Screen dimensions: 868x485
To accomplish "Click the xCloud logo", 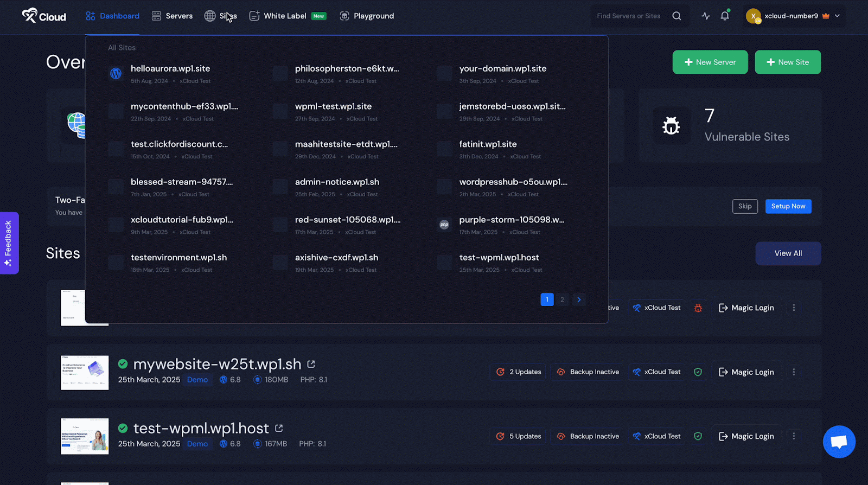I will pyautogui.click(x=44, y=16).
